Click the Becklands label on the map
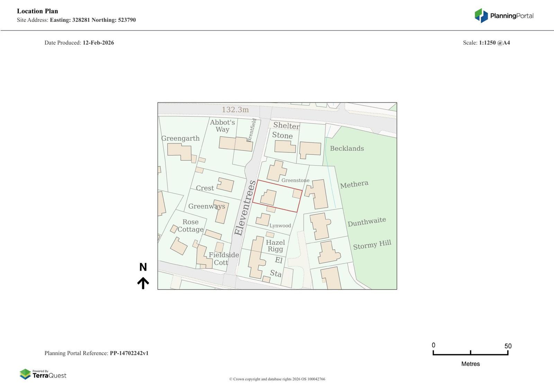Screen dimensions: 554x392 pyautogui.click(x=347, y=149)
